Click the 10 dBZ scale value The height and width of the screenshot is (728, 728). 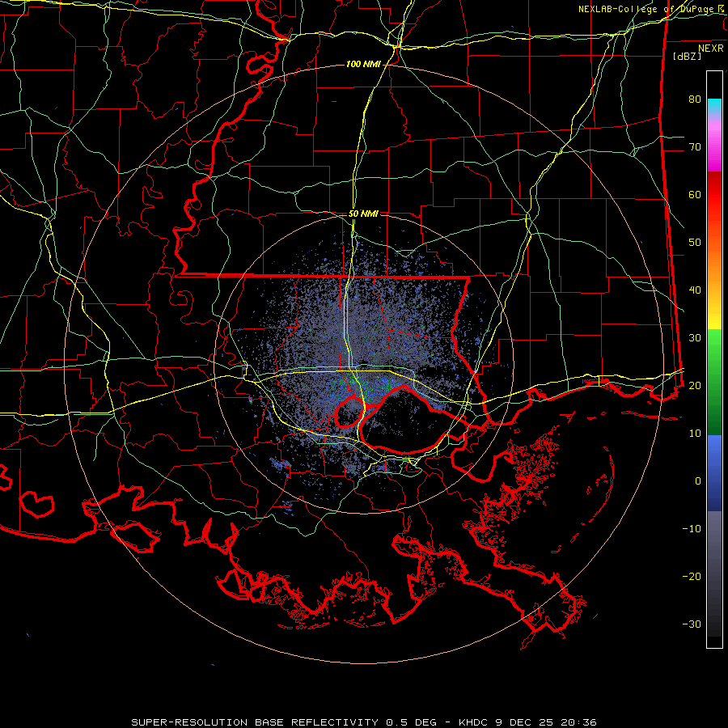tap(695, 434)
